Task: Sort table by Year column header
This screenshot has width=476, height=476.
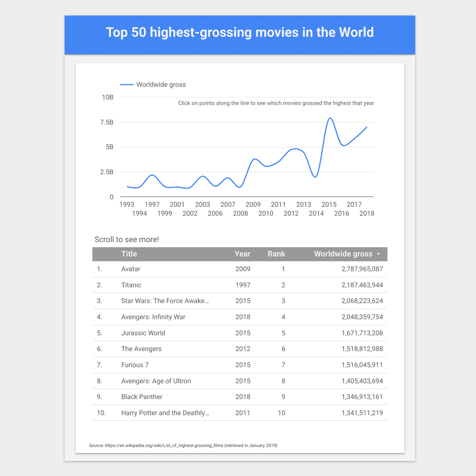Action: pos(242,254)
